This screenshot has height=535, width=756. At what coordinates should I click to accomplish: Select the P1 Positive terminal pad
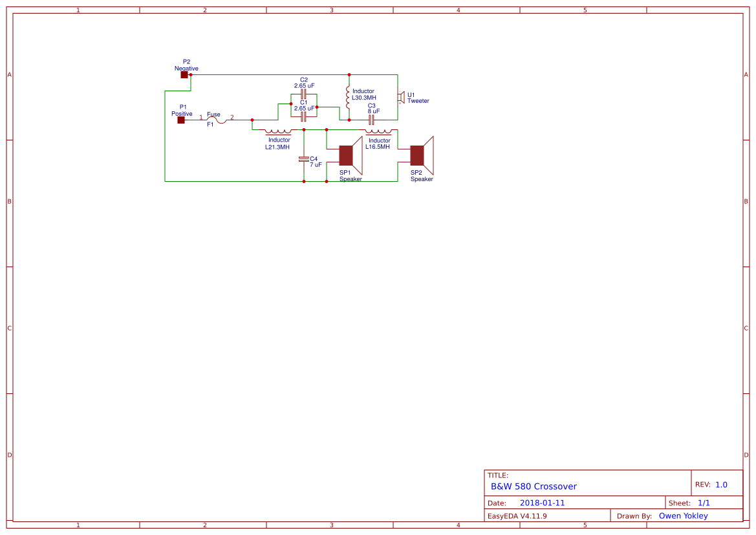[181, 120]
